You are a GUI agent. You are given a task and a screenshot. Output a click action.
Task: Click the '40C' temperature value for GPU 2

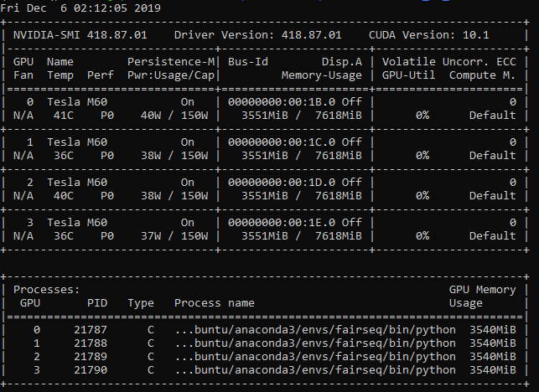64,196
